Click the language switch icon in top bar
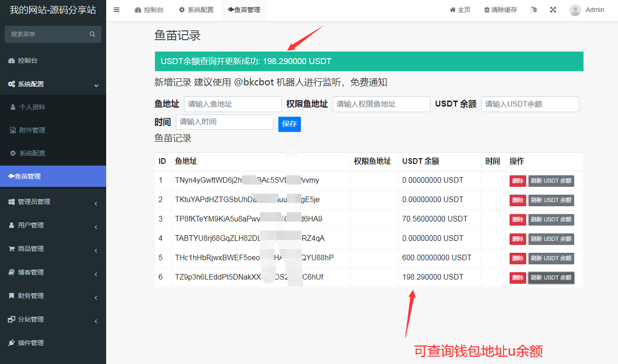Screen dimensions: 618x364 [533, 10]
